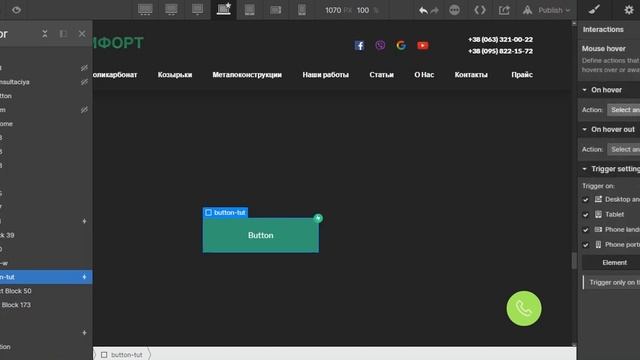This screenshot has height=360, width=640.
Task: Toggle the Desktop trigger checkbox
Action: tap(586, 200)
